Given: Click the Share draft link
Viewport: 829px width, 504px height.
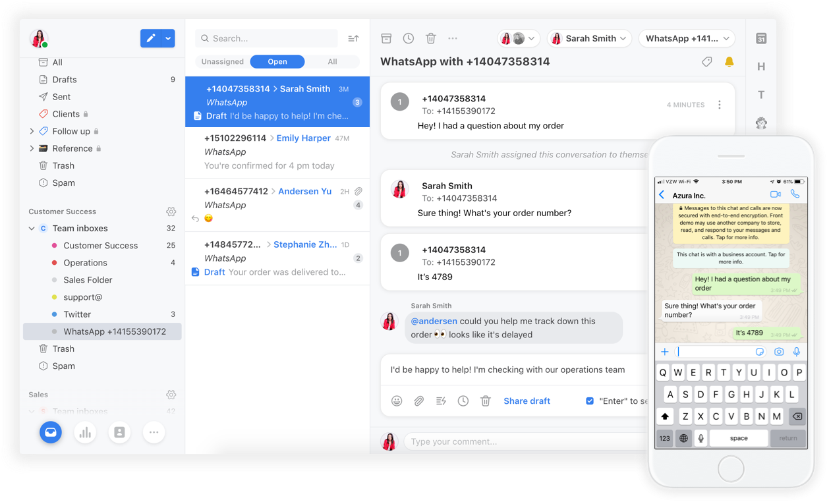Looking at the screenshot, I should coord(527,401).
